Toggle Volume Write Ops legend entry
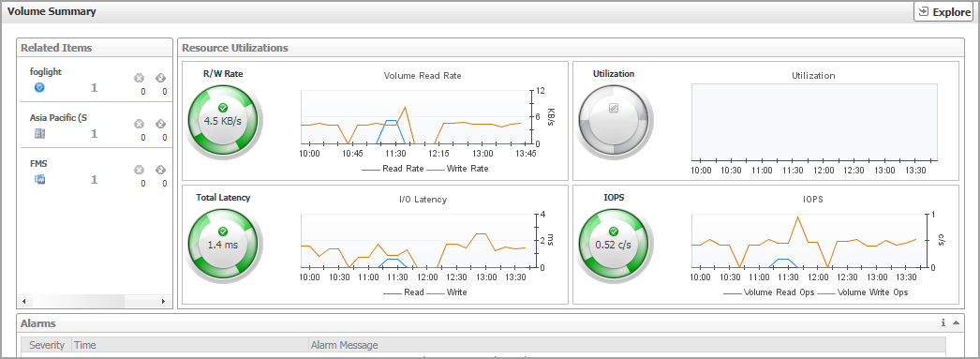This screenshot has height=359, width=980. click(863, 292)
